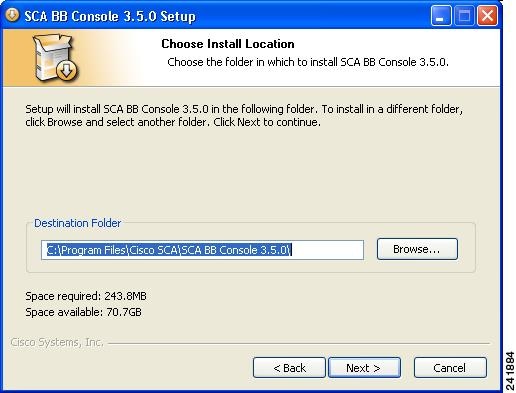The height and width of the screenshot is (393, 516).
Task: Click 'Choose the folder in which to install' subtitle
Action: point(308,62)
